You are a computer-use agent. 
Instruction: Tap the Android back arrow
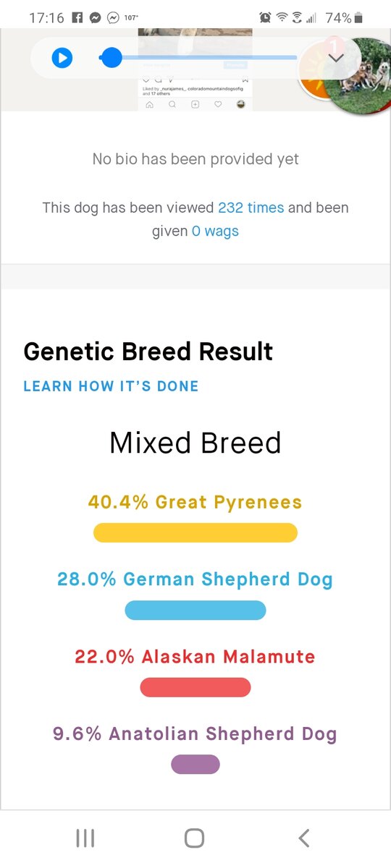tap(304, 838)
